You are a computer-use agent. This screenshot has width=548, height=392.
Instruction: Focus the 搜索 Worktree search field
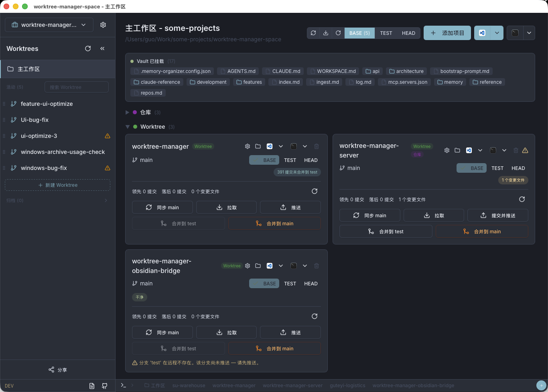[x=76, y=87]
